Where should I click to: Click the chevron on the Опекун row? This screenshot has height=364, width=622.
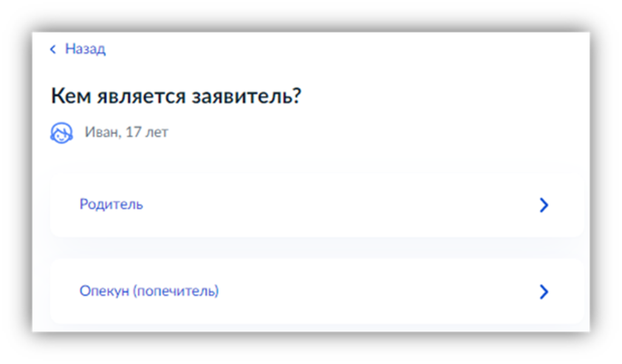[x=544, y=292]
